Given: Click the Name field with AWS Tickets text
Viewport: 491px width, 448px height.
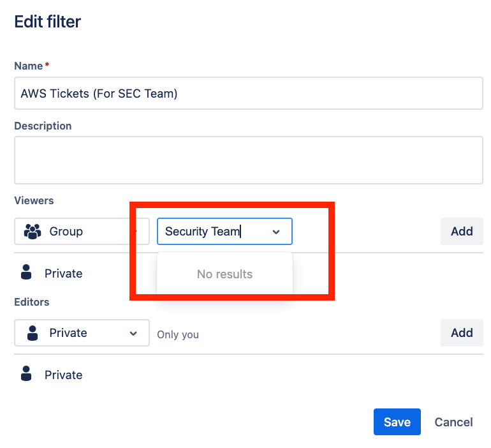Looking at the screenshot, I should pyautogui.click(x=248, y=93).
